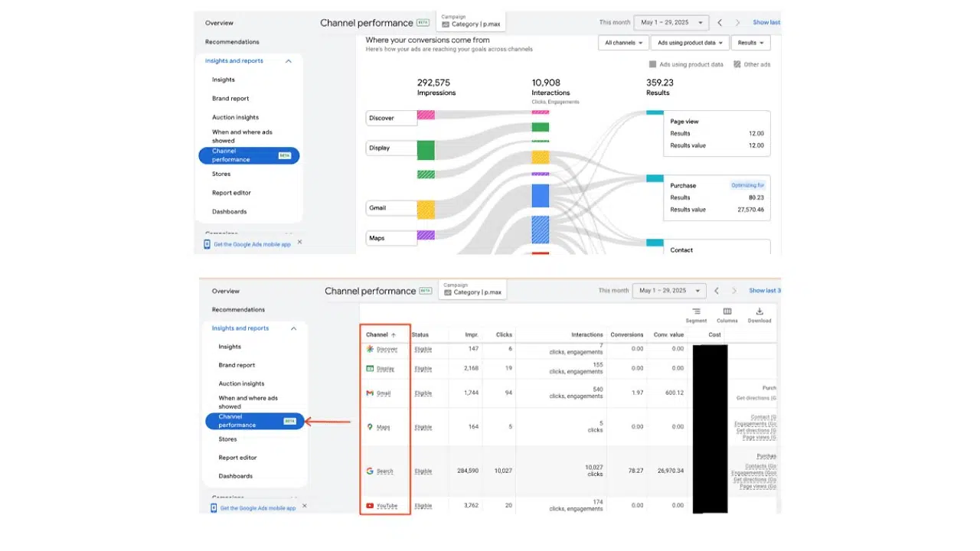The image size is (980, 551).
Task: Open Stores in the bottom sidebar
Action: coord(227,439)
